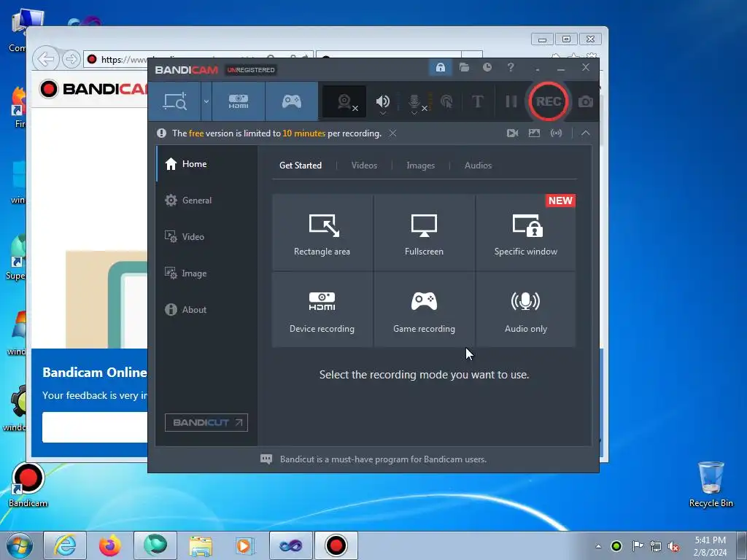
Task: Choose the Fullscreen recording mode
Action: click(424, 233)
